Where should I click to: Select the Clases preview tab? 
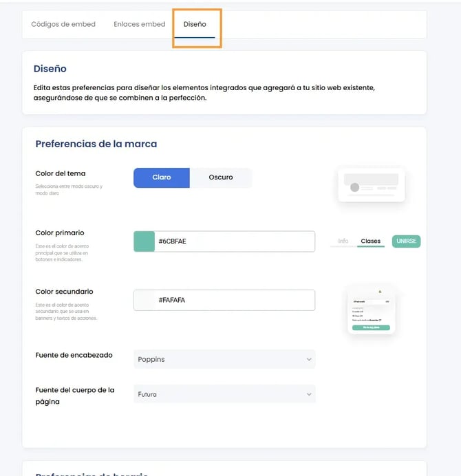click(371, 241)
